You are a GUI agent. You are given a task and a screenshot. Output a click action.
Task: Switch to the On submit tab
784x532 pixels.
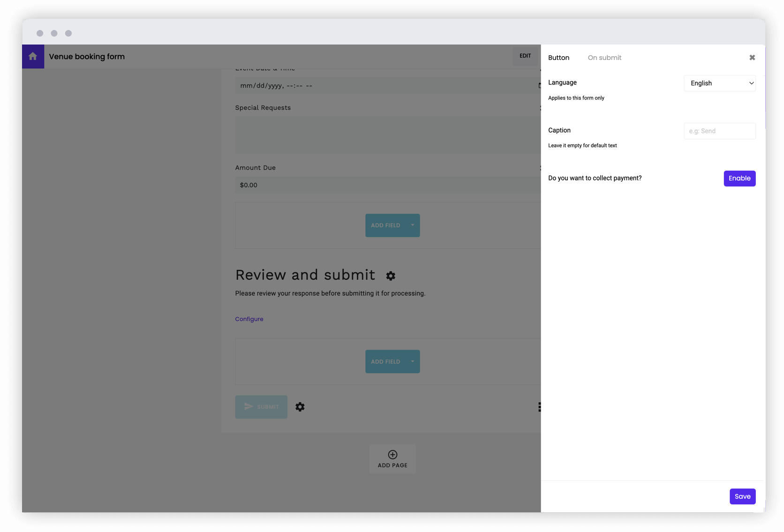(x=604, y=57)
